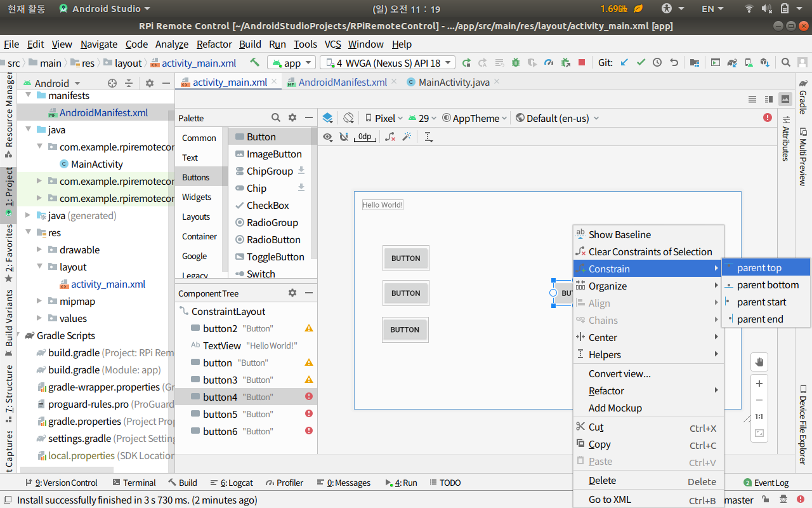Click the locate target icon in Project panel
The width and height of the screenshot is (812, 508).
pos(112,83)
